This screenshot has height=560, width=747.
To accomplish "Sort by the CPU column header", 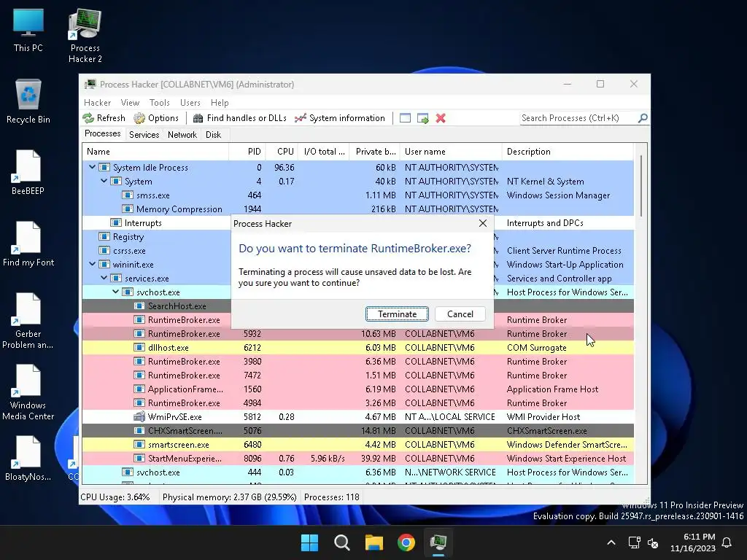I will pyautogui.click(x=282, y=152).
